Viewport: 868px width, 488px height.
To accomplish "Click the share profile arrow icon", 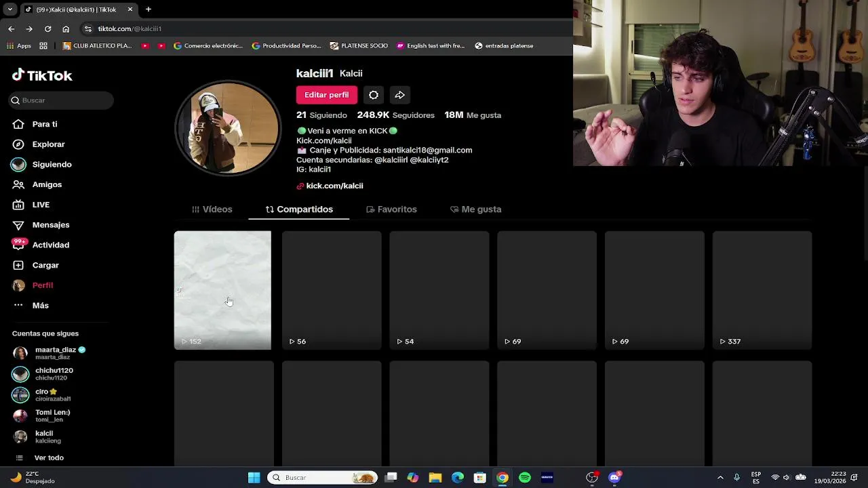I will pyautogui.click(x=400, y=95).
